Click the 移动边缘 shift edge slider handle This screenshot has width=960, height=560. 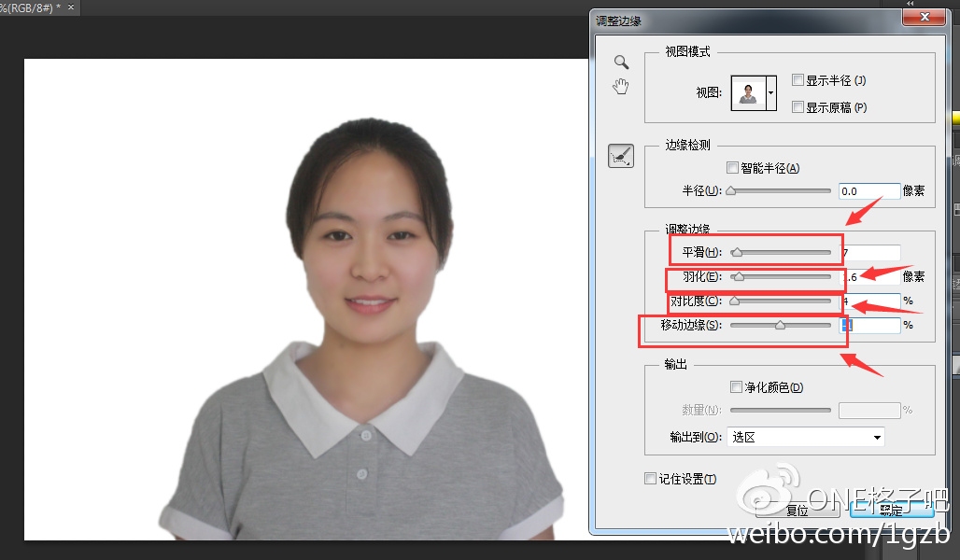(x=782, y=325)
